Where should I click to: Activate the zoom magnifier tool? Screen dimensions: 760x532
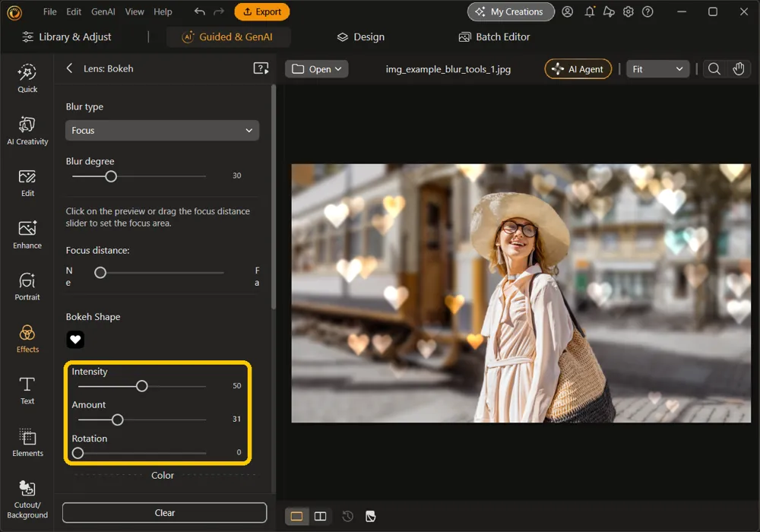pos(714,69)
